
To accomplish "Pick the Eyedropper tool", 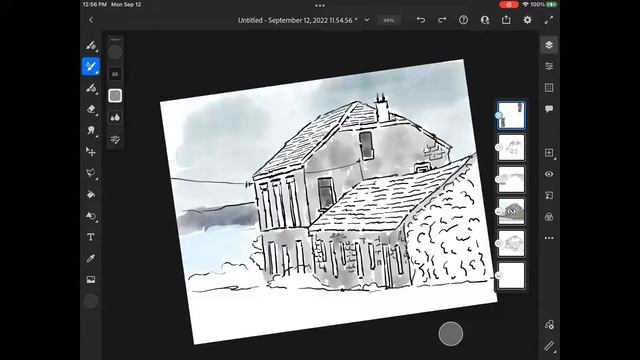I will [x=91, y=258].
